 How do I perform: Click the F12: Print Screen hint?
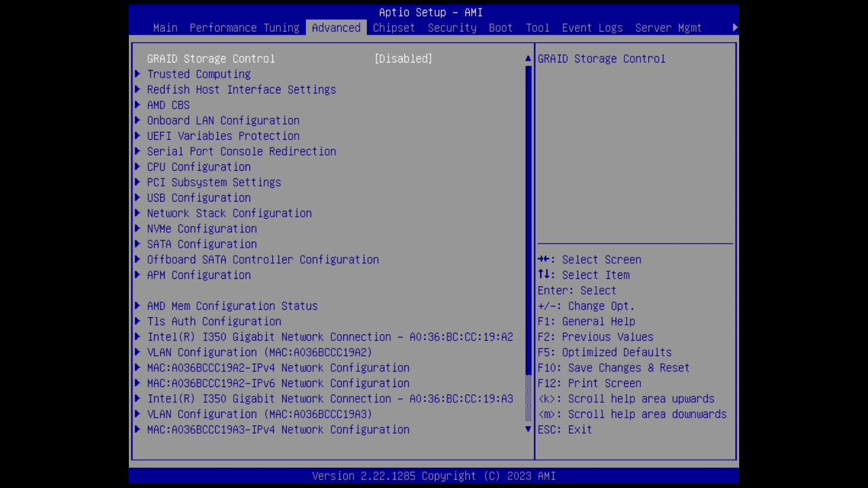[589, 384]
